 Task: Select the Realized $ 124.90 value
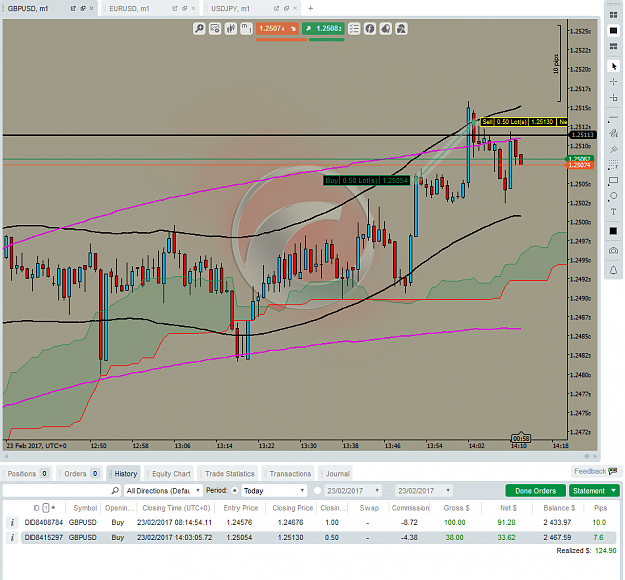605,551
